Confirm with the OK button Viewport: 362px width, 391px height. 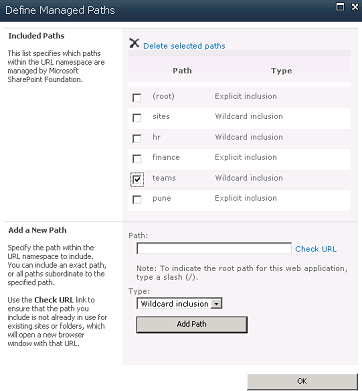(302, 381)
